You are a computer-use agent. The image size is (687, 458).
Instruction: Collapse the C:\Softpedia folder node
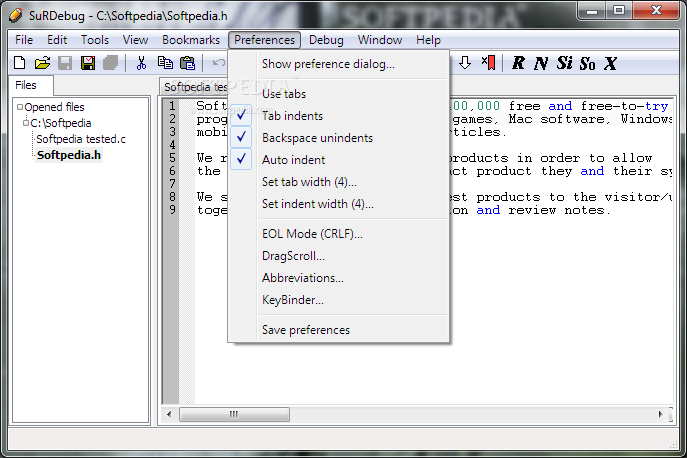(x=25, y=123)
